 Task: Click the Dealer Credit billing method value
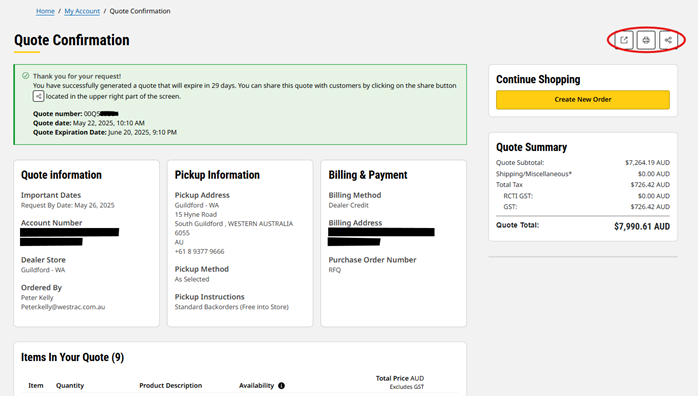[349, 205]
